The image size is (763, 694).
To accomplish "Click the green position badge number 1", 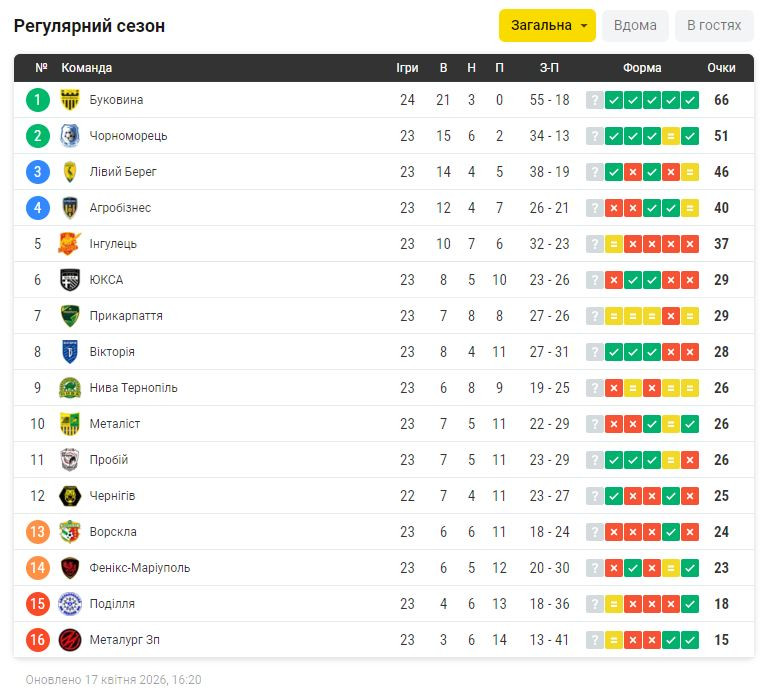I will pyautogui.click(x=38, y=100).
